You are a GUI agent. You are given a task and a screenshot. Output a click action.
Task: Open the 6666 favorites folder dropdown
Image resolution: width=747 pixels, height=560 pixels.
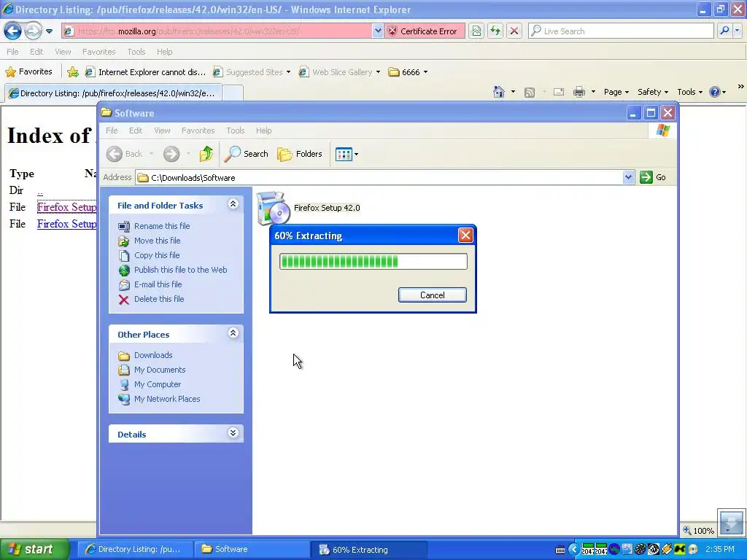[409, 72]
